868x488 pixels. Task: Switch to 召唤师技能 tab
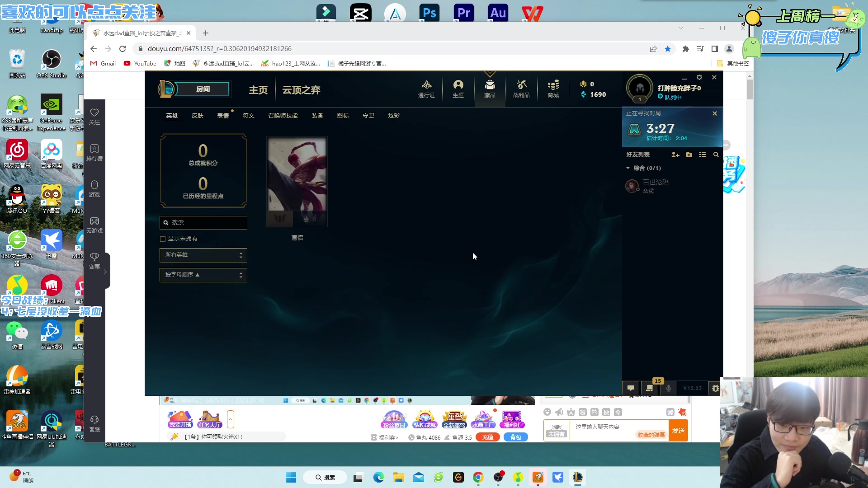pos(283,116)
